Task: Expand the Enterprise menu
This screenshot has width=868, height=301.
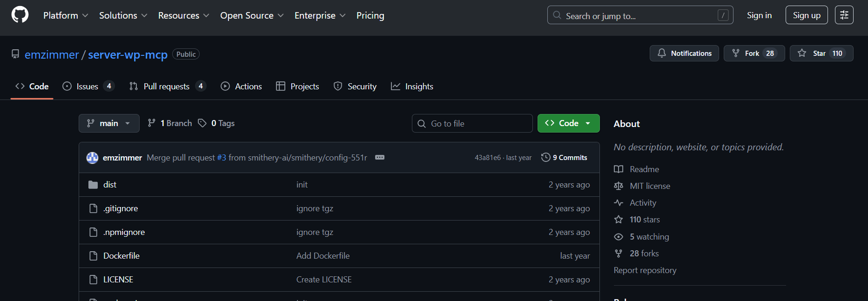Action: point(320,15)
